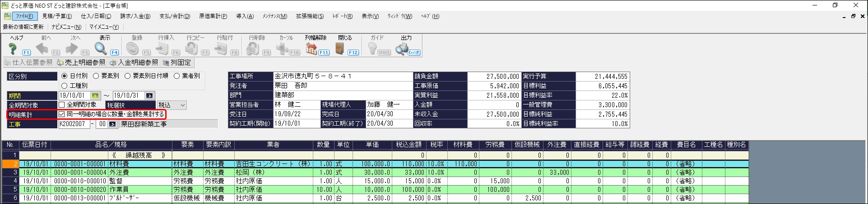This screenshot has width=868, height=204.
Task: Click the 表示 magnifier icon
Action: click(x=101, y=48)
